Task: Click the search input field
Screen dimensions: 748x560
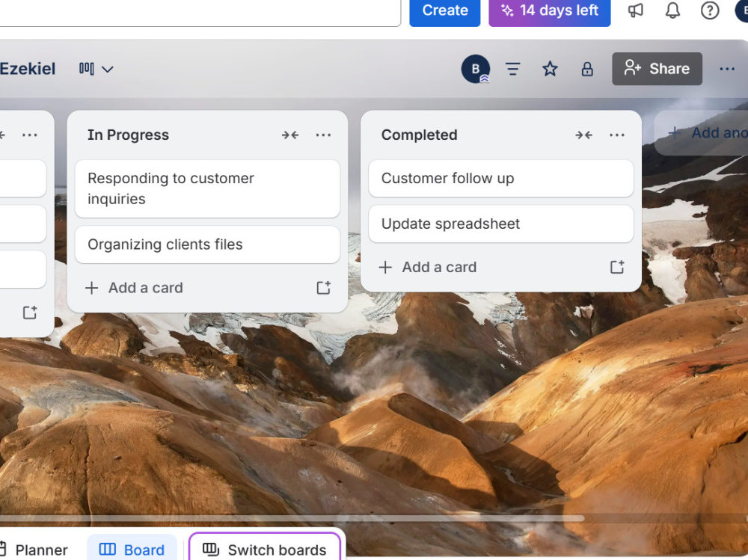Action: coord(200,11)
